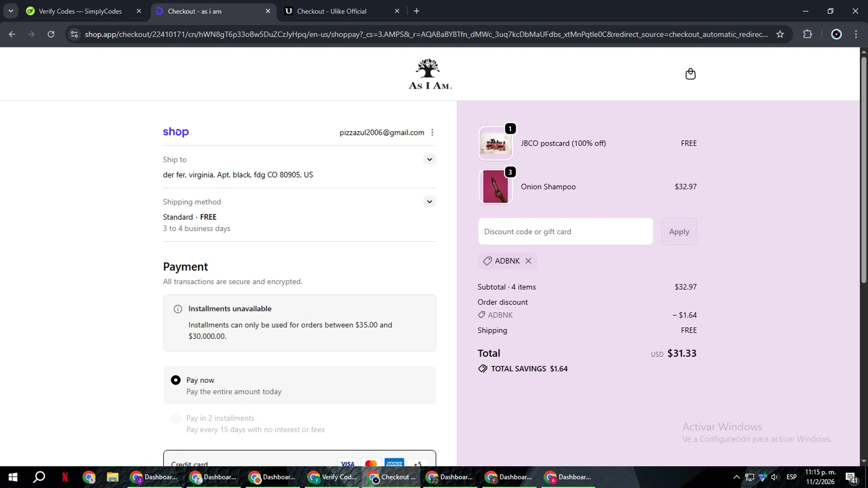The image size is (868, 488).
Task: Open the account options three-dot menu
Action: (x=432, y=132)
